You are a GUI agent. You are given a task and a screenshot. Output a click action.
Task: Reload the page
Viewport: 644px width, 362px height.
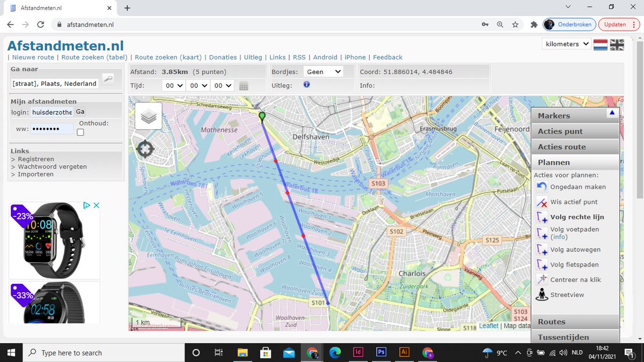40,25
